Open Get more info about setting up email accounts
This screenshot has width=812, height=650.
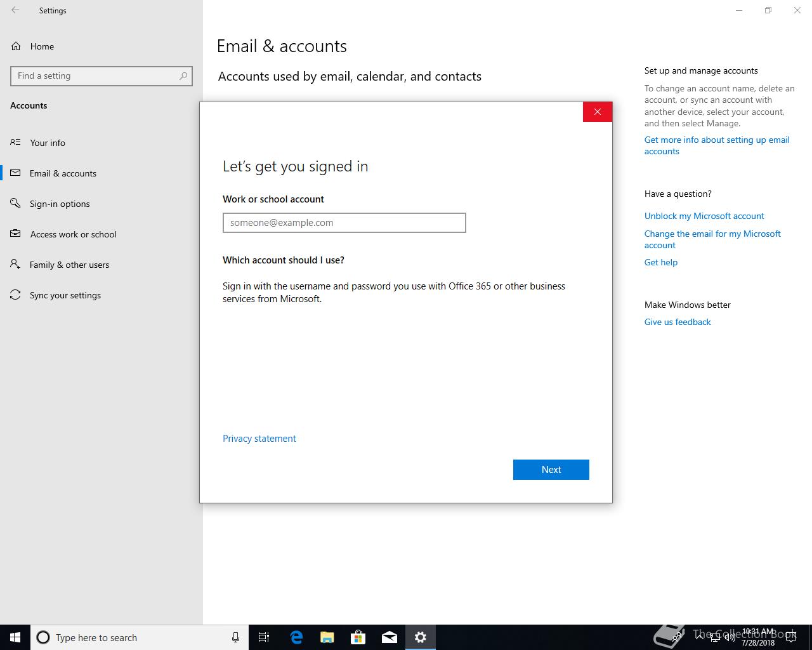point(717,145)
